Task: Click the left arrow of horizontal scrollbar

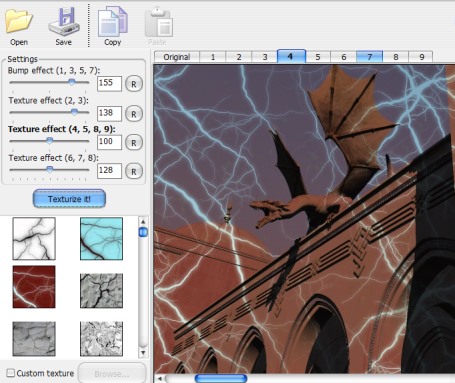Action: pyautogui.click(x=160, y=379)
